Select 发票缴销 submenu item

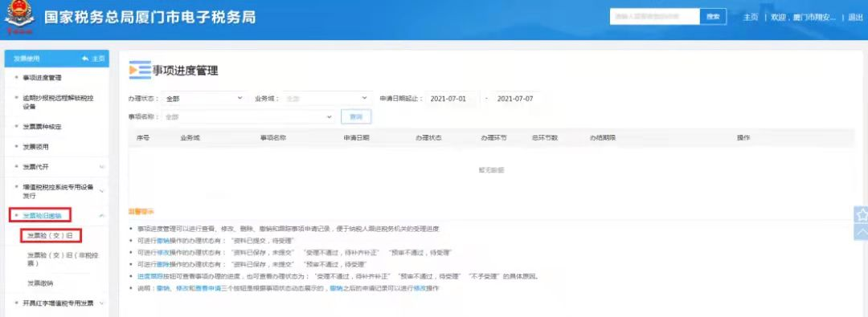(40, 283)
